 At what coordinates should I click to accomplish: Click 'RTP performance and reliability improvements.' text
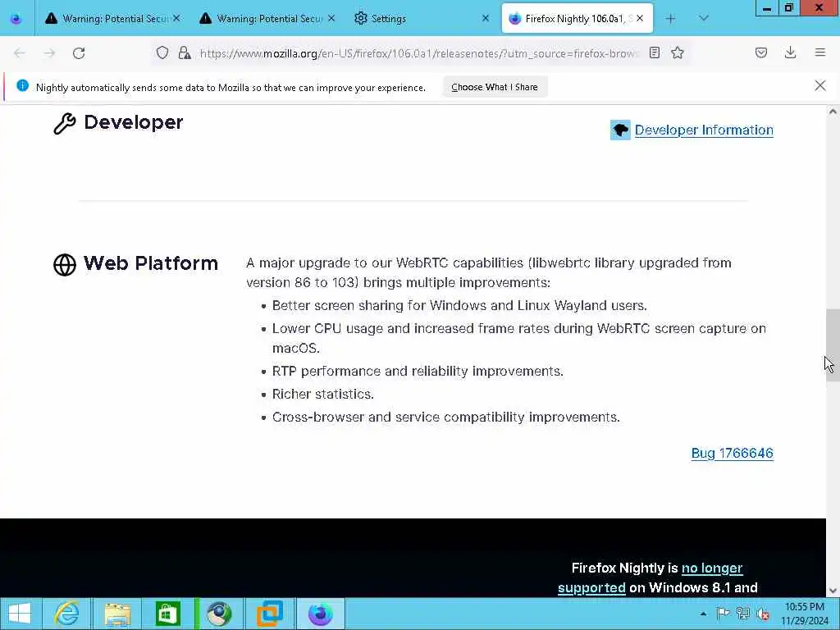coord(418,372)
